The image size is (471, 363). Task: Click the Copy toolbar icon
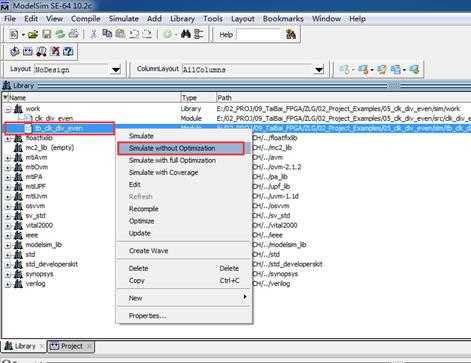click(107, 34)
